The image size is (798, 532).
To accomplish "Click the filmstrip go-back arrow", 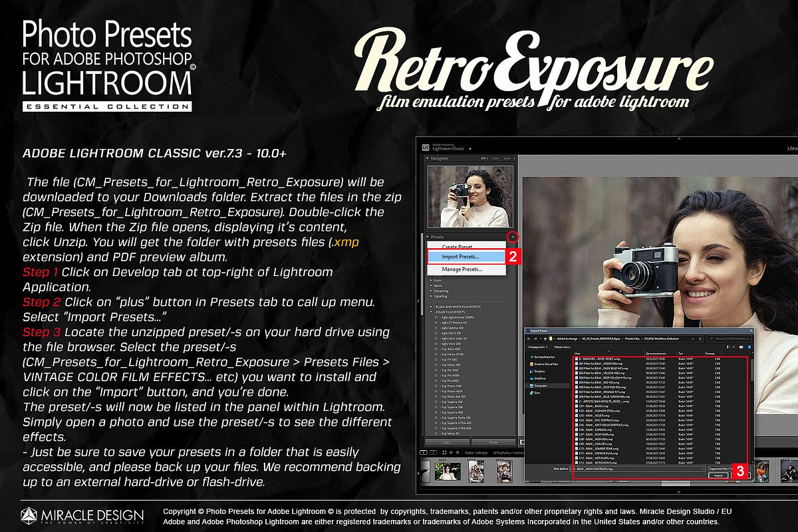I will (x=451, y=452).
